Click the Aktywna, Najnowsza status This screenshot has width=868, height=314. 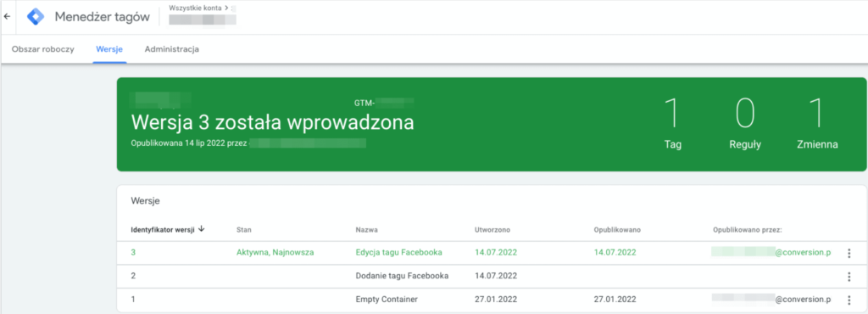click(x=275, y=253)
